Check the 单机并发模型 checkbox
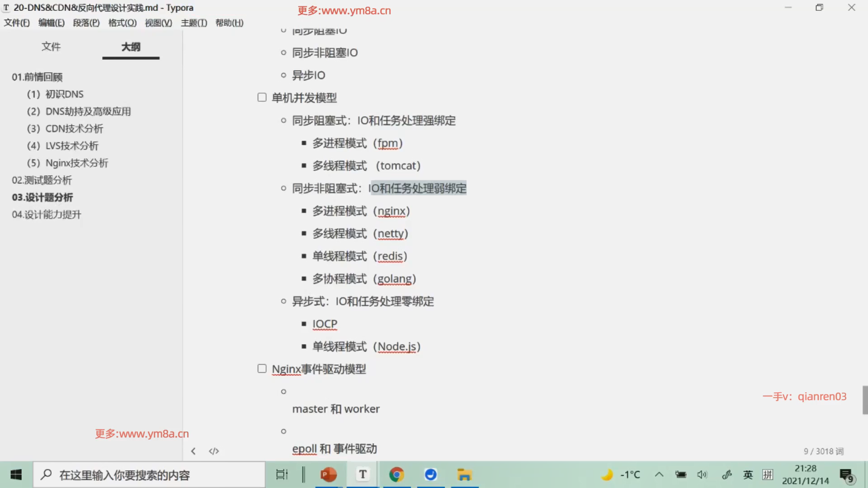This screenshot has height=488, width=868. pos(262,98)
